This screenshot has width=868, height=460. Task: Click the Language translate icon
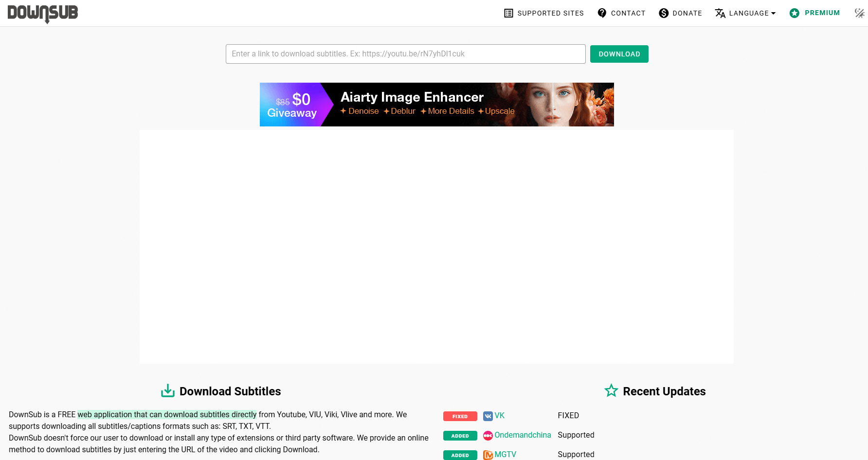click(x=720, y=13)
